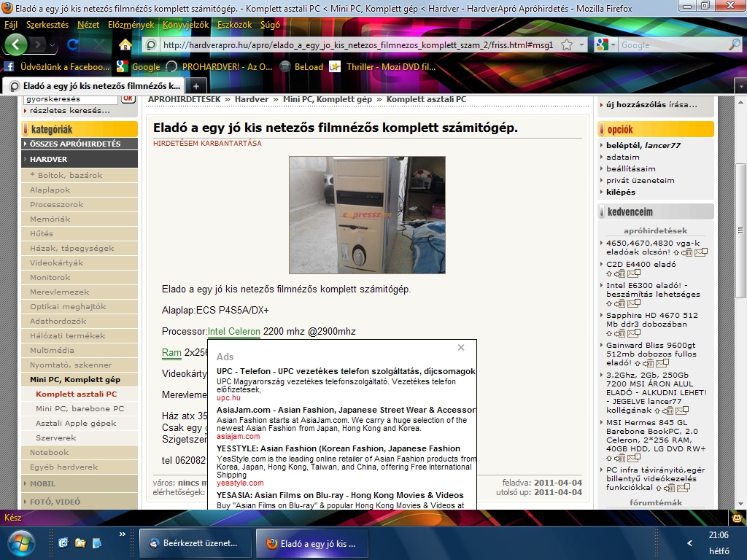Open a new tab with plus button
747x560 pixels.
click(196, 86)
